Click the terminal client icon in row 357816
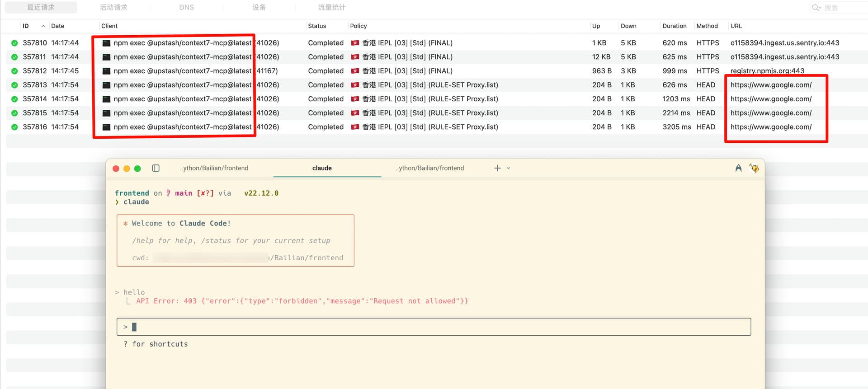 [106, 127]
